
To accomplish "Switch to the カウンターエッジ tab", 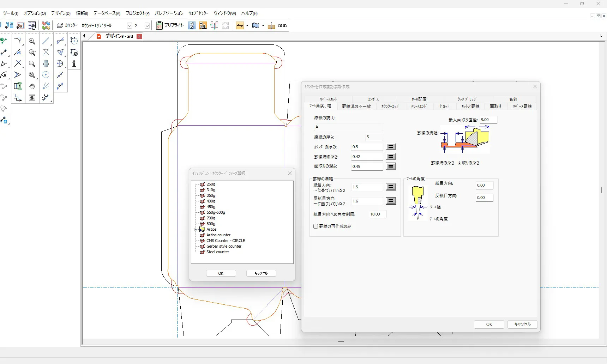I will 390,107.
